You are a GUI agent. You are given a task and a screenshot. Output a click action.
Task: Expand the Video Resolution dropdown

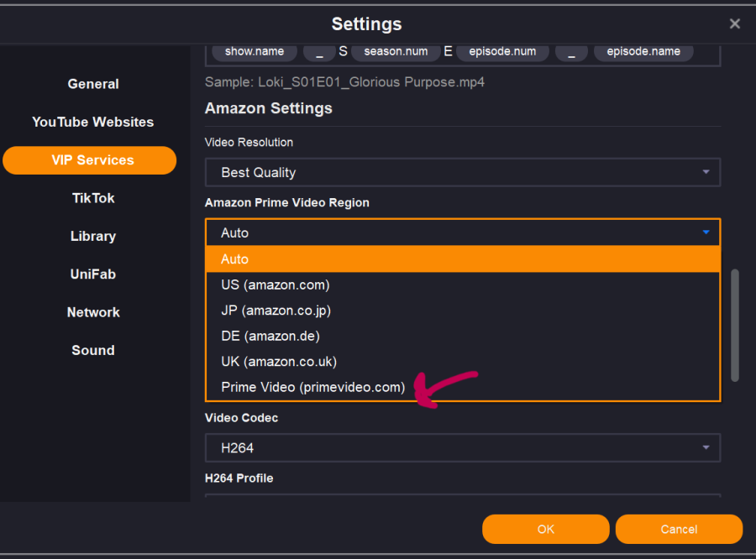click(x=462, y=172)
